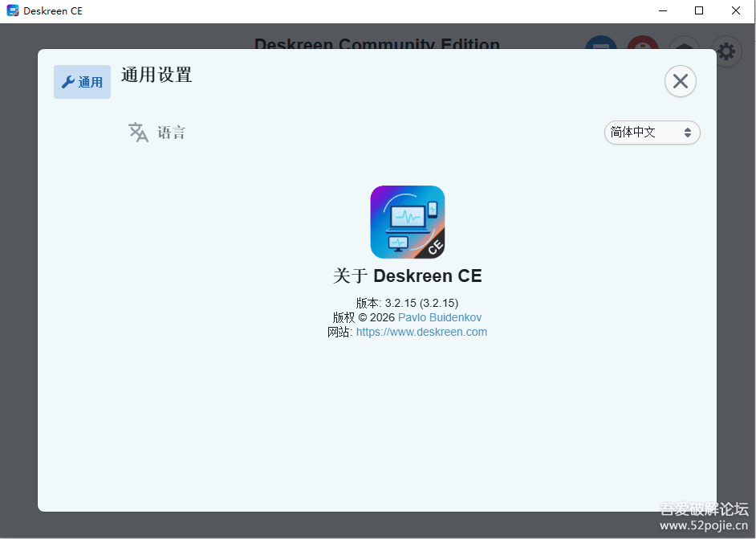Minimize the Deskreen CE window
This screenshot has width=756, height=539.
[x=663, y=10]
